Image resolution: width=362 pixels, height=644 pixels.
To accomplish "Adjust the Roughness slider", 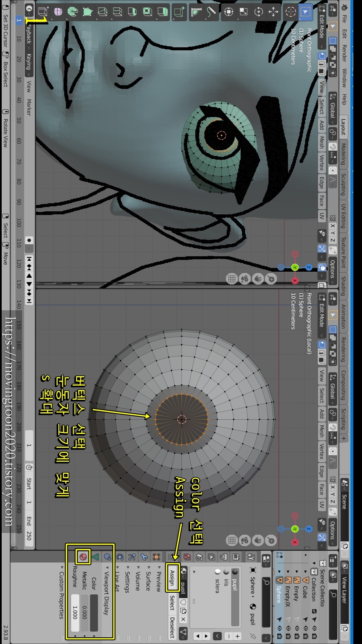I will pos(75,613).
